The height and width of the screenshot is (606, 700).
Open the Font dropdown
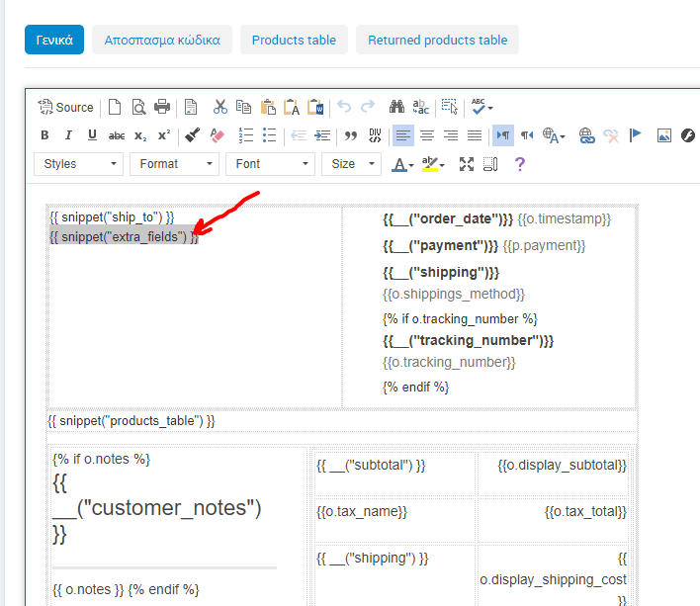[271, 164]
